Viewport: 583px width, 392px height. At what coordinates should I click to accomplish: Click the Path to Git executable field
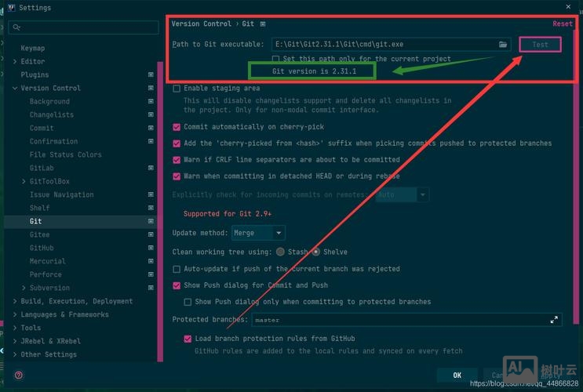pyautogui.click(x=391, y=44)
